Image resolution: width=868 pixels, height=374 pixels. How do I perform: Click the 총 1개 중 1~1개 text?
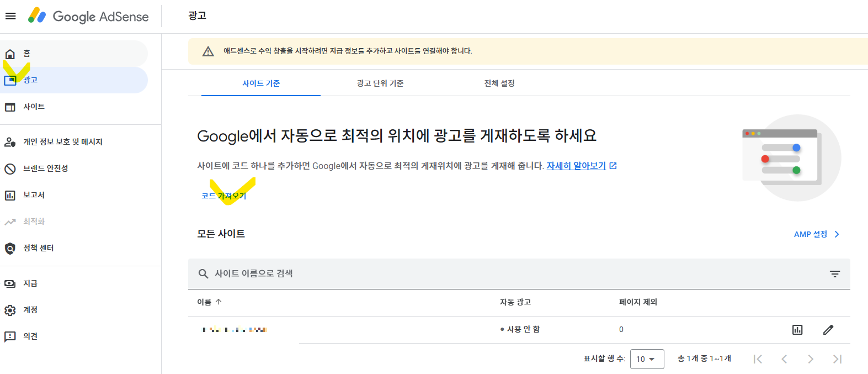coord(704,359)
